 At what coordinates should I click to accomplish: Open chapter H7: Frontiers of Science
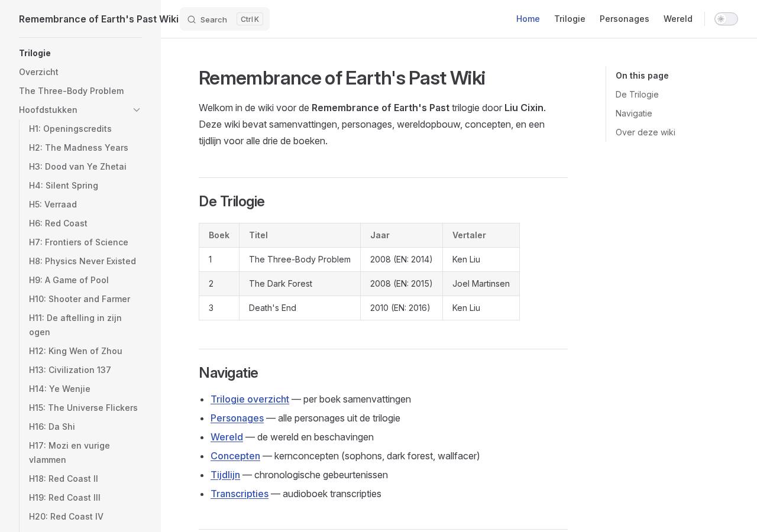click(79, 242)
